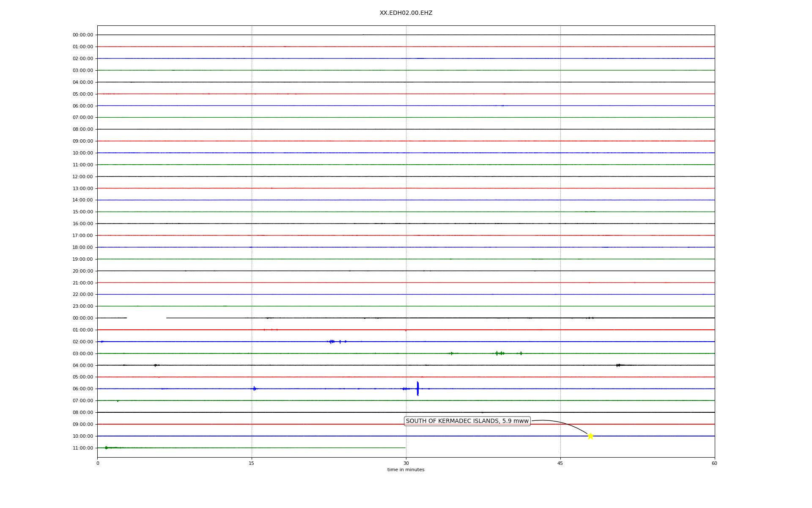Click the yellow earthquake star marker
812x508 pixels.
(590, 436)
